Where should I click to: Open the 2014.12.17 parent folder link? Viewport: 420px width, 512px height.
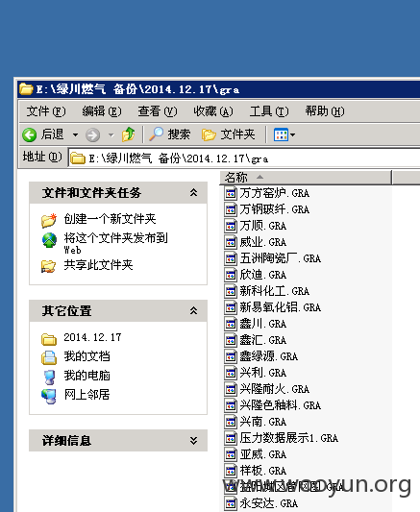point(92,337)
